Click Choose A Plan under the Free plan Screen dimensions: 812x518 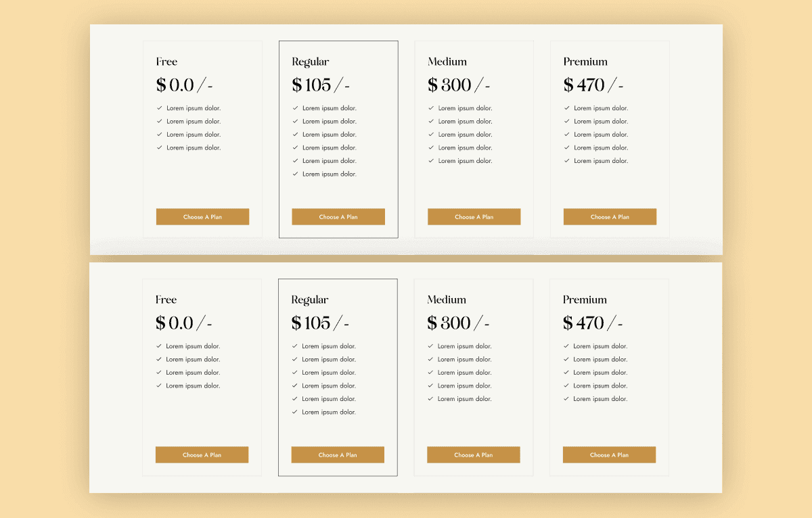tap(202, 216)
